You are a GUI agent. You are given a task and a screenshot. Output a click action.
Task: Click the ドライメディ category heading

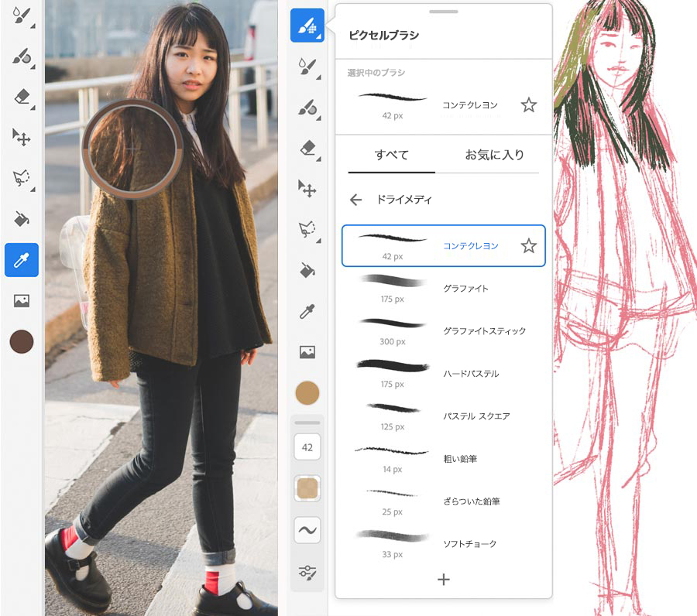[x=404, y=200]
